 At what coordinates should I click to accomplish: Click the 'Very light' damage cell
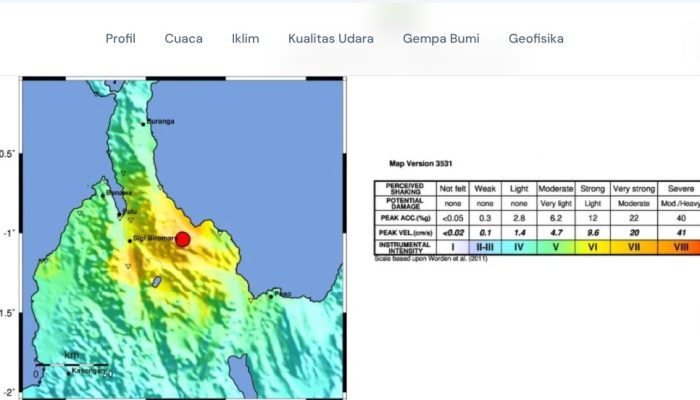click(556, 204)
